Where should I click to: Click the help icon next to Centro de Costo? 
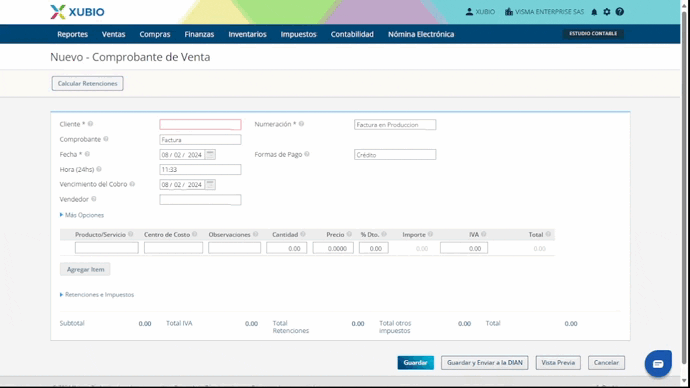(x=195, y=234)
